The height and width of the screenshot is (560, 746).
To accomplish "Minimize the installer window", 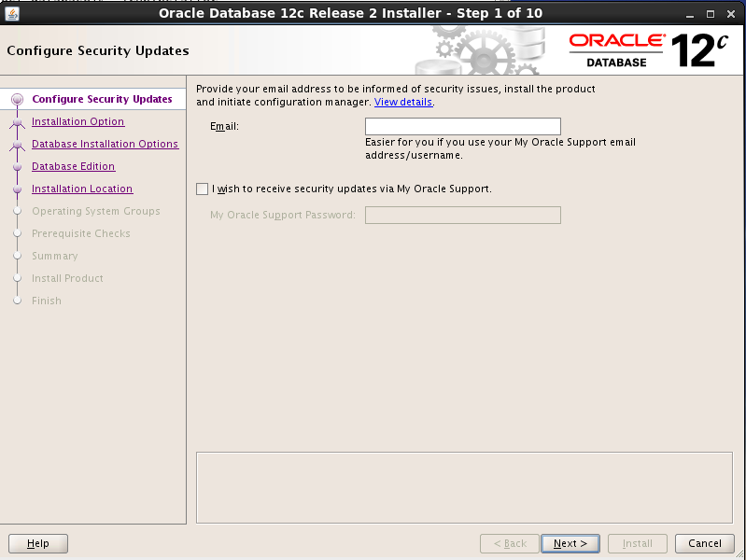I will (690, 15).
